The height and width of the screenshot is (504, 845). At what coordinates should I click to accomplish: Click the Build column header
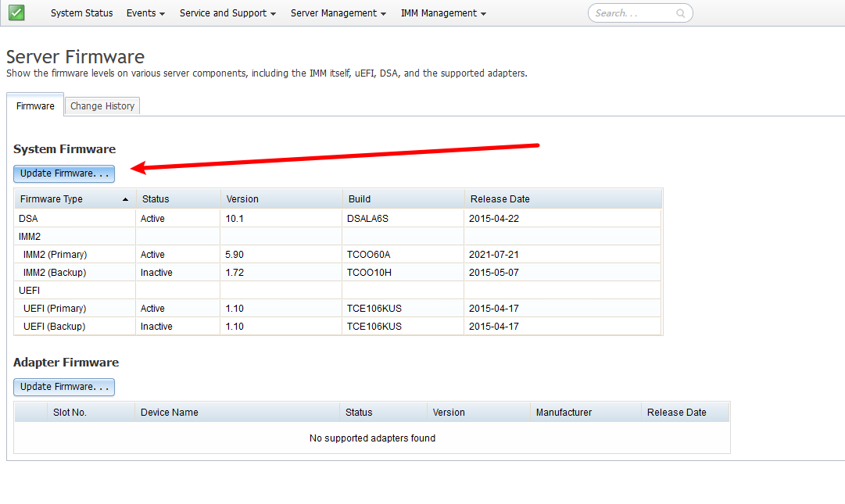360,199
